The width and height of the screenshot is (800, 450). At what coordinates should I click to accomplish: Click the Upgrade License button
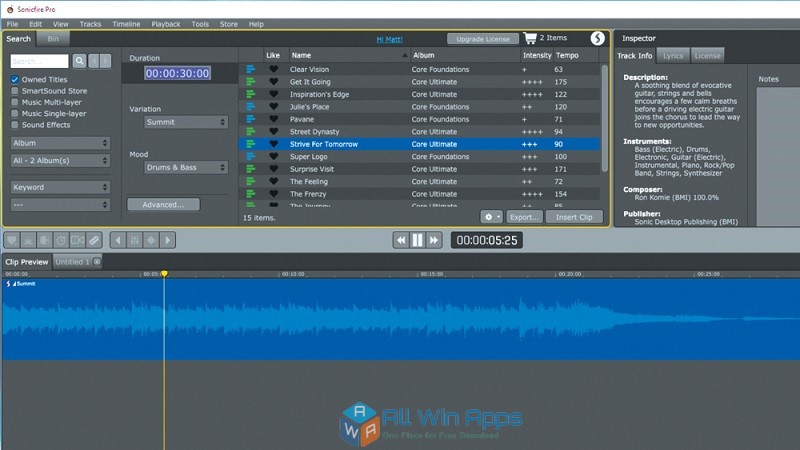[483, 39]
